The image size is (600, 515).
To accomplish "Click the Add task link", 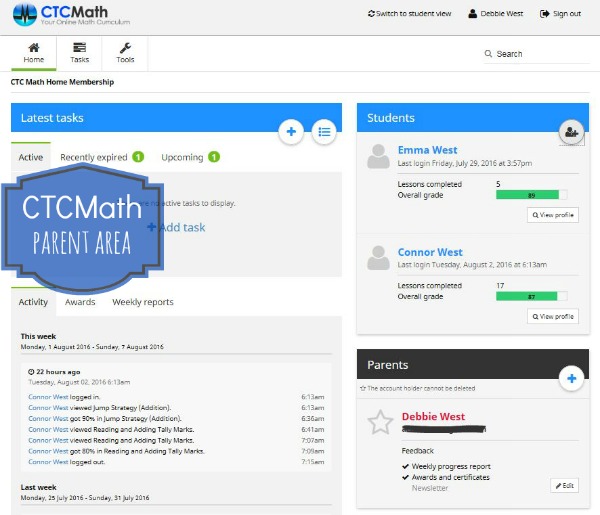I will pyautogui.click(x=177, y=227).
